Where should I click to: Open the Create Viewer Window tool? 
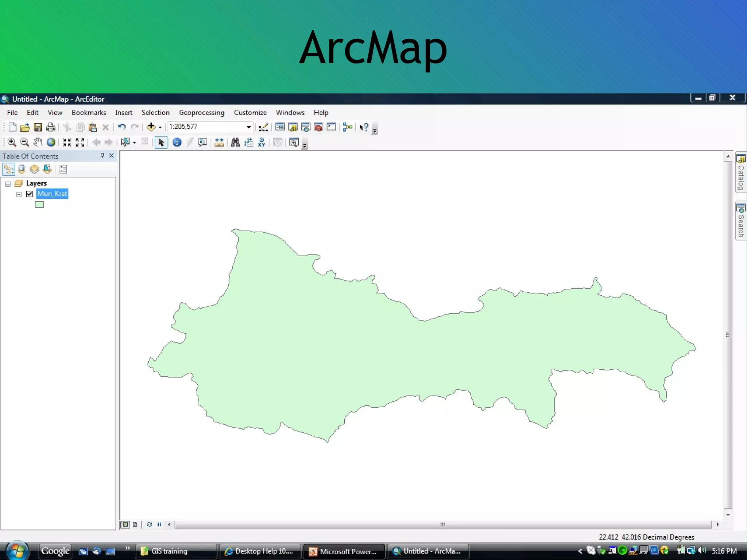click(x=294, y=142)
